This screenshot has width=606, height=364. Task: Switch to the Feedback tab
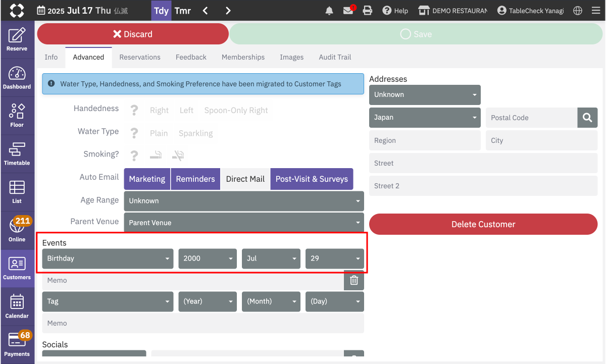(x=191, y=57)
